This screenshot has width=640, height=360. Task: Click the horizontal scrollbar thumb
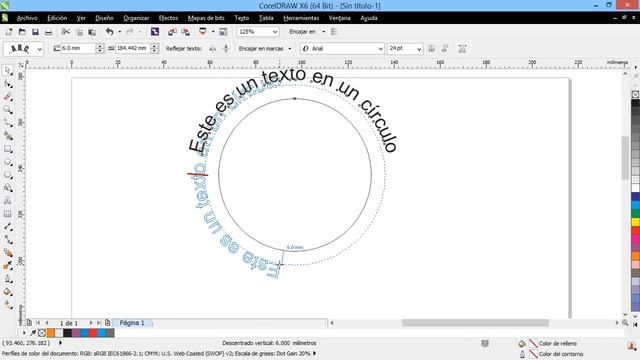click(x=475, y=323)
